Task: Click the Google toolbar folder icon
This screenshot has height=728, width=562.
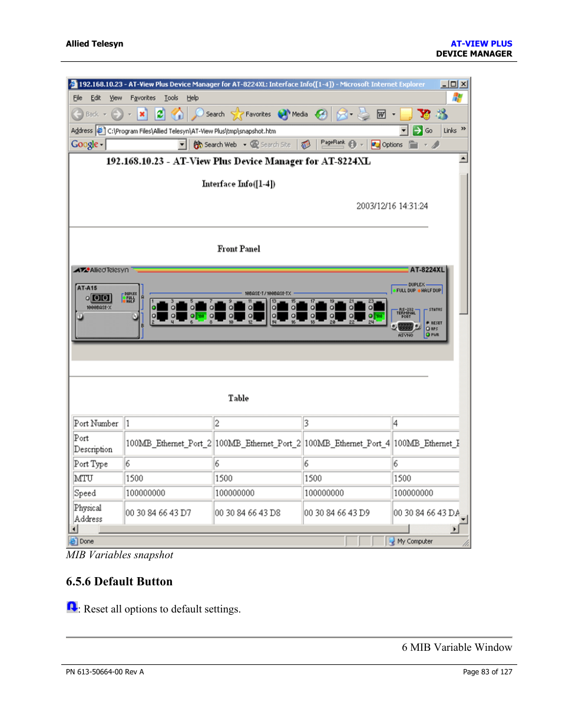Action: click(x=414, y=144)
